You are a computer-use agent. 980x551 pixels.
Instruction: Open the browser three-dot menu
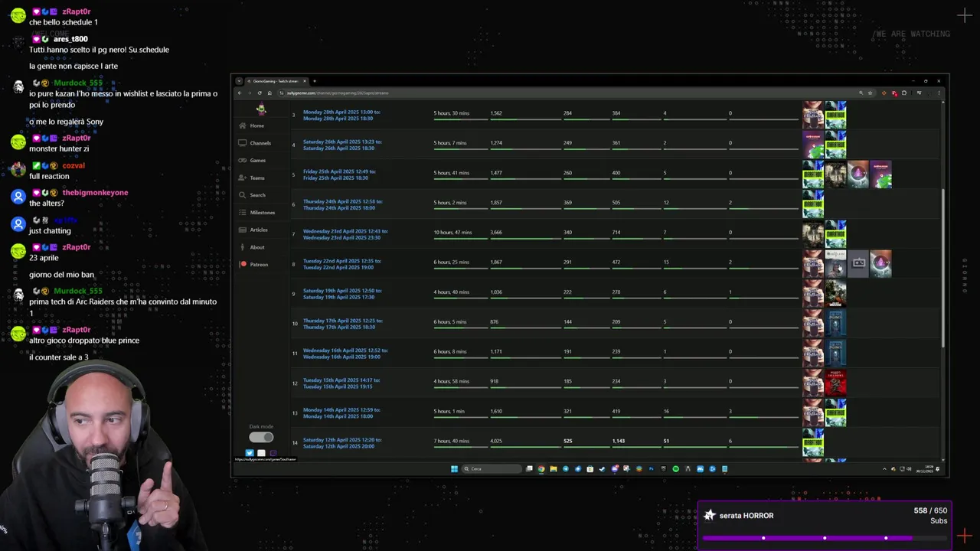pos(939,93)
